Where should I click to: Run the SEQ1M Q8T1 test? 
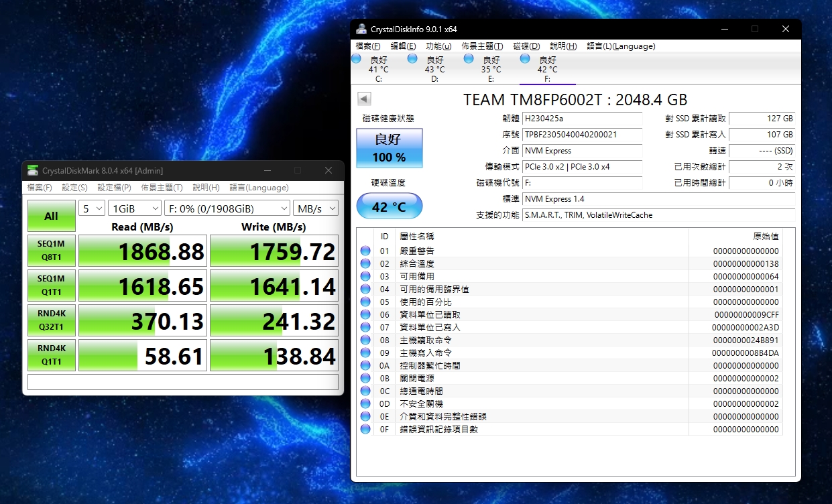(51, 251)
